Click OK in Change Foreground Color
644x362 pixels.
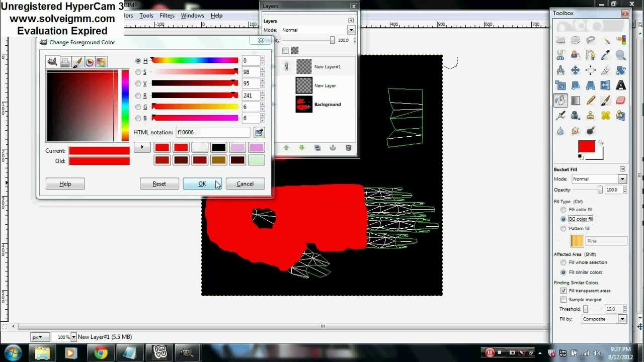point(202,184)
